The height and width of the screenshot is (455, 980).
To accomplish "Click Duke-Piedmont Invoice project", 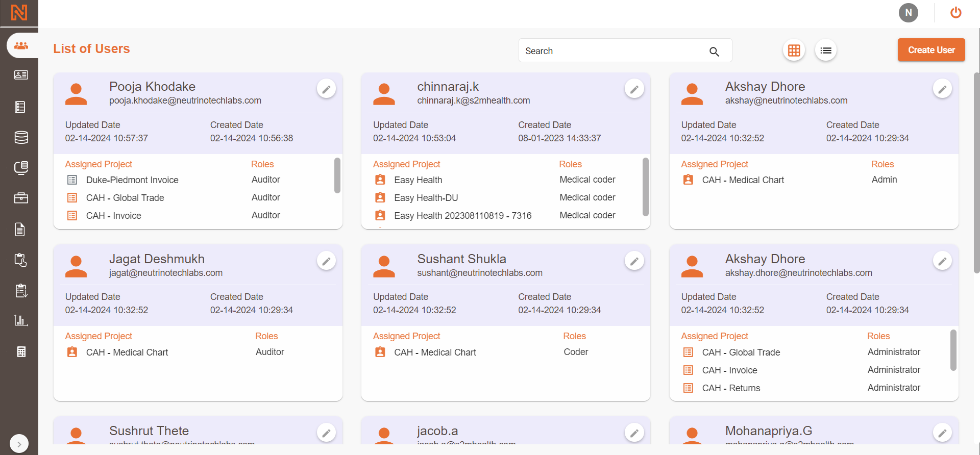I will click(132, 180).
